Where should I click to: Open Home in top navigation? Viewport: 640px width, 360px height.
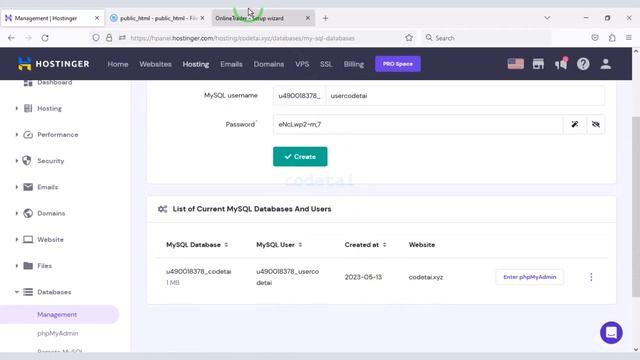point(118,64)
